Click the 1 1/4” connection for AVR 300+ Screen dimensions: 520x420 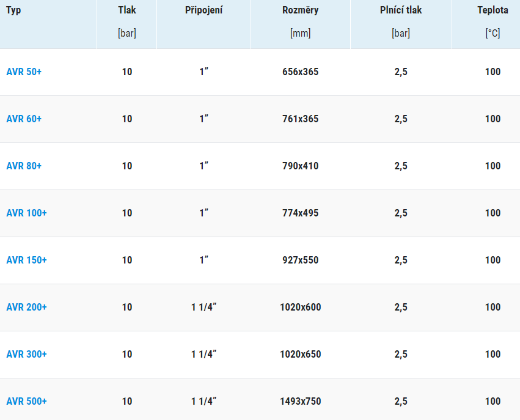[203, 355]
